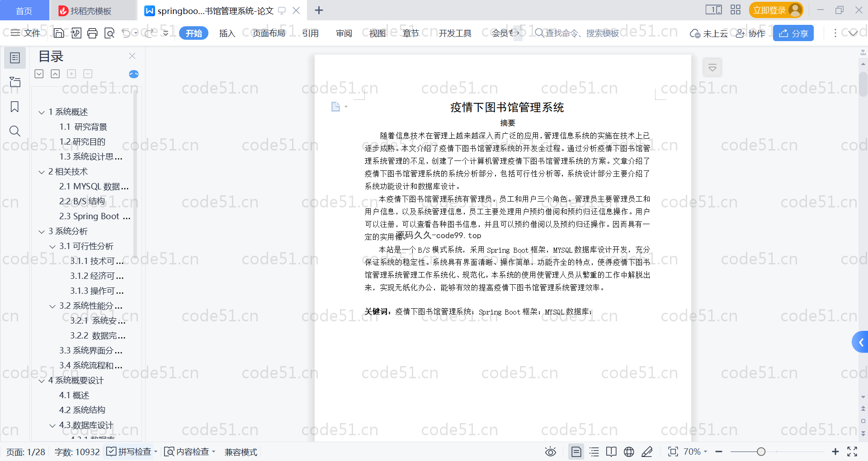Click the command search box 查找命令
Screen dimensions: 868x461
point(577,33)
